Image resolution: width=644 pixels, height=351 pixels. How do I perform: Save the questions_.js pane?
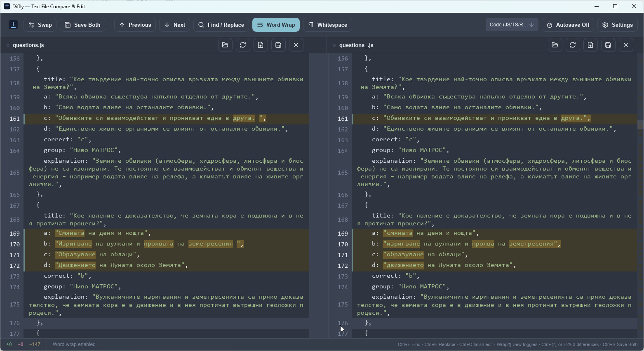point(608,45)
